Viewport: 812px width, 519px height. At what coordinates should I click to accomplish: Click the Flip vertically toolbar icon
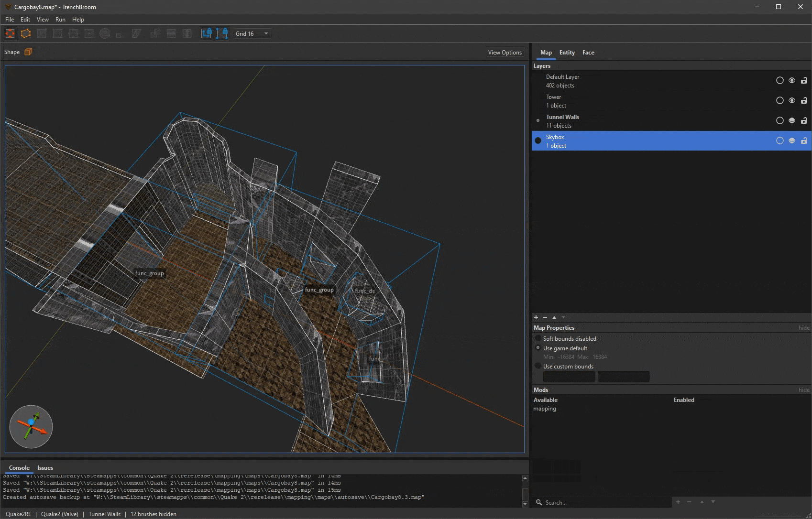pyautogui.click(x=187, y=33)
